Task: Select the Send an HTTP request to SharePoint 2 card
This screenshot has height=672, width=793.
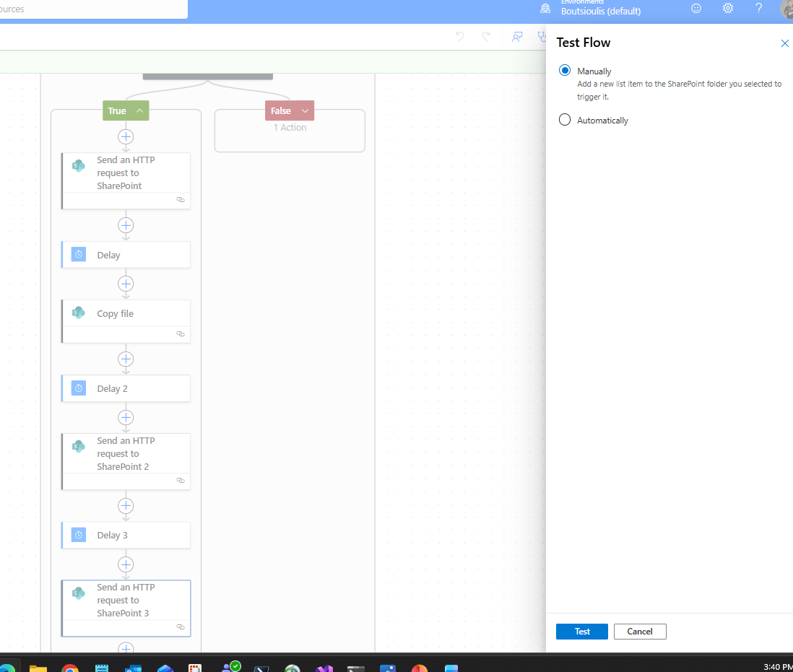Action: click(126, 453)
